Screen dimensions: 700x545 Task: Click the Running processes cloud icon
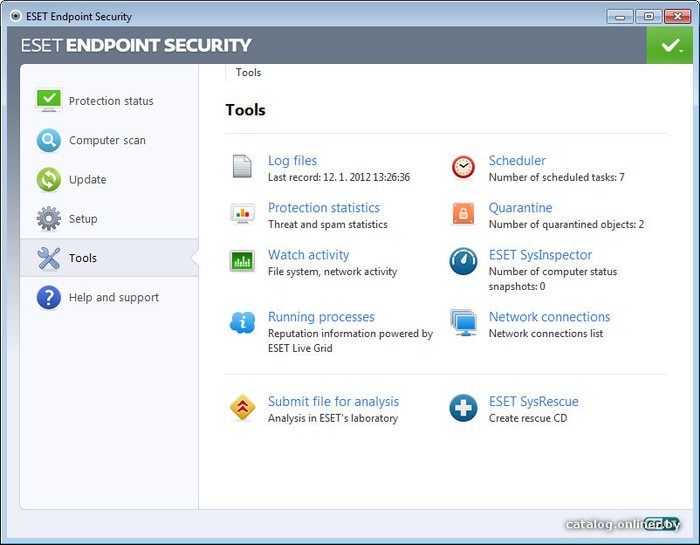click(242, 322)
